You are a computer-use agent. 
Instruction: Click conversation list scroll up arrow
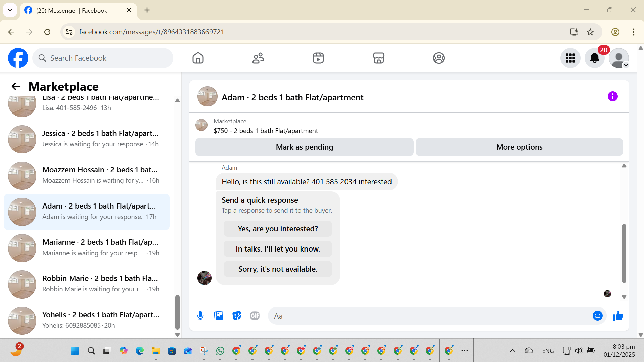coord(177,101)
